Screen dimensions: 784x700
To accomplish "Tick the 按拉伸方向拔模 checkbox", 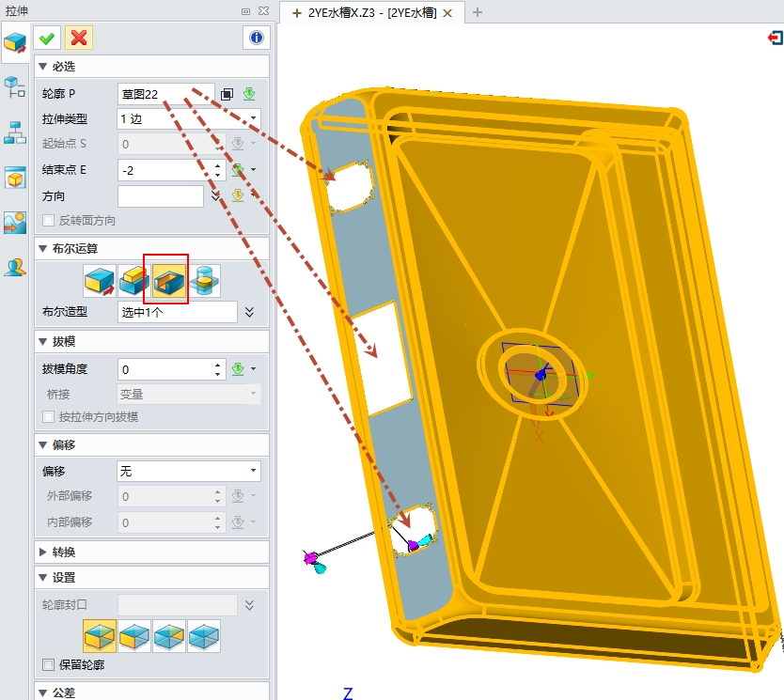I will pyautogui.click(x=49, y=416).
